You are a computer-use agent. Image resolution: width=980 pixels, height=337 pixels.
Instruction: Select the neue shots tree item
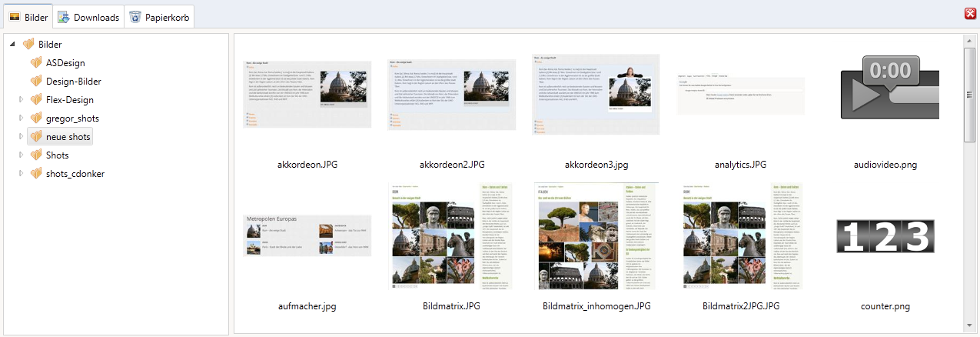coord(68,137)
